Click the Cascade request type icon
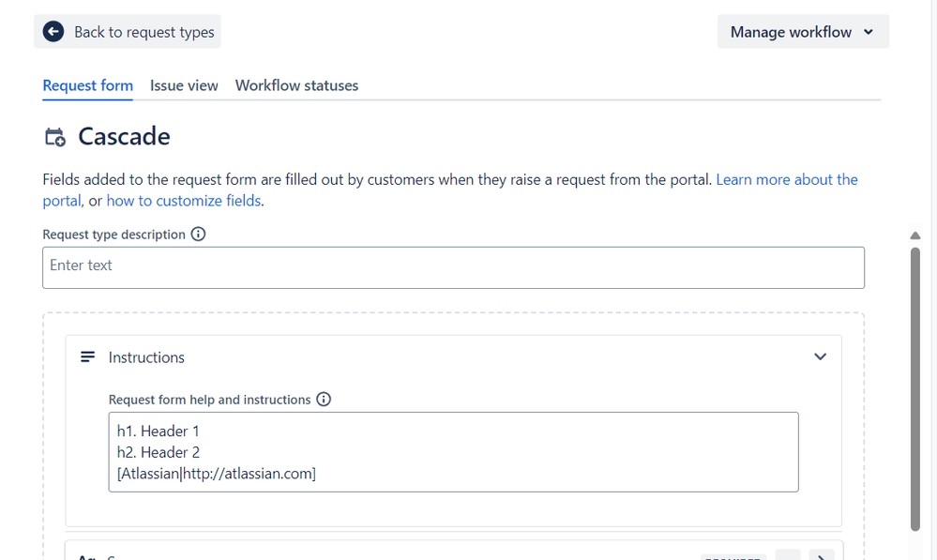 [55, 137]
